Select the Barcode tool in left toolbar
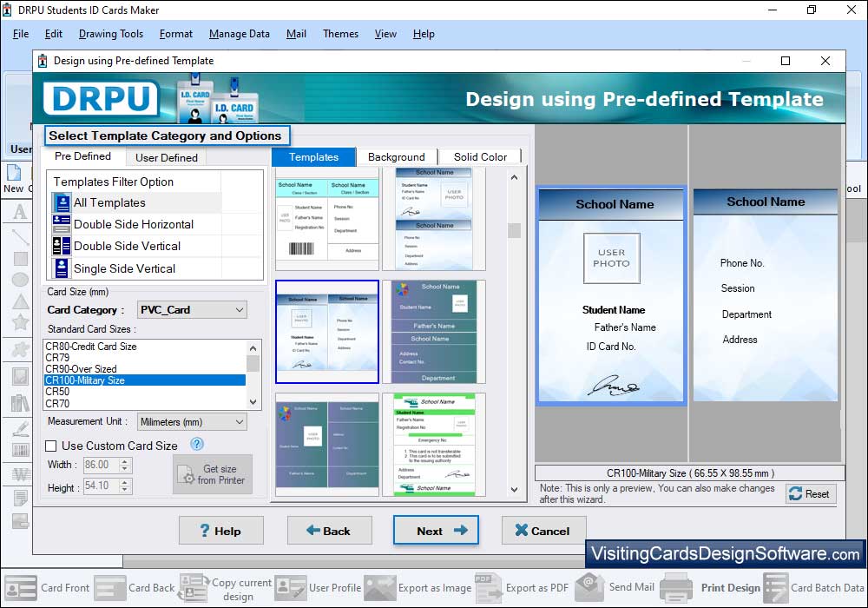Image resolution: width=868 pixels, height=608 pixels. (21, 450)
